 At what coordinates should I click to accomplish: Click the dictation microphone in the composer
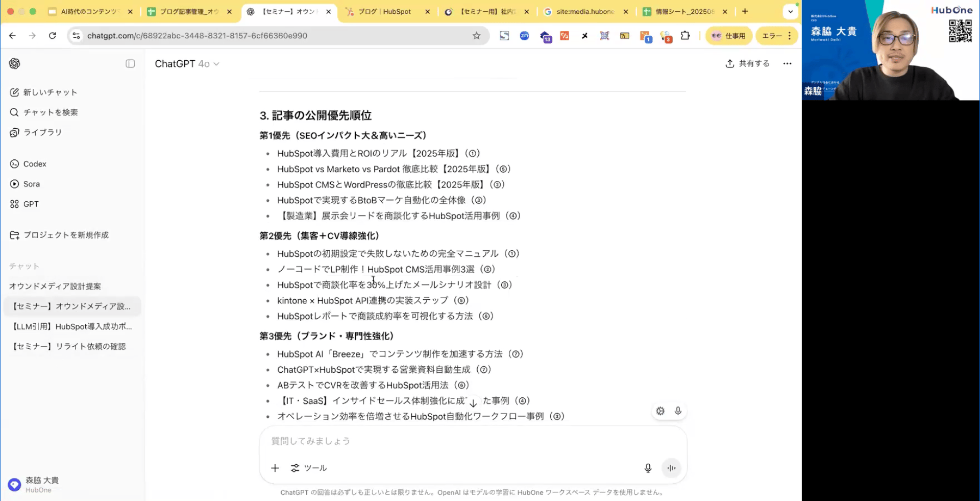[648, 468]
